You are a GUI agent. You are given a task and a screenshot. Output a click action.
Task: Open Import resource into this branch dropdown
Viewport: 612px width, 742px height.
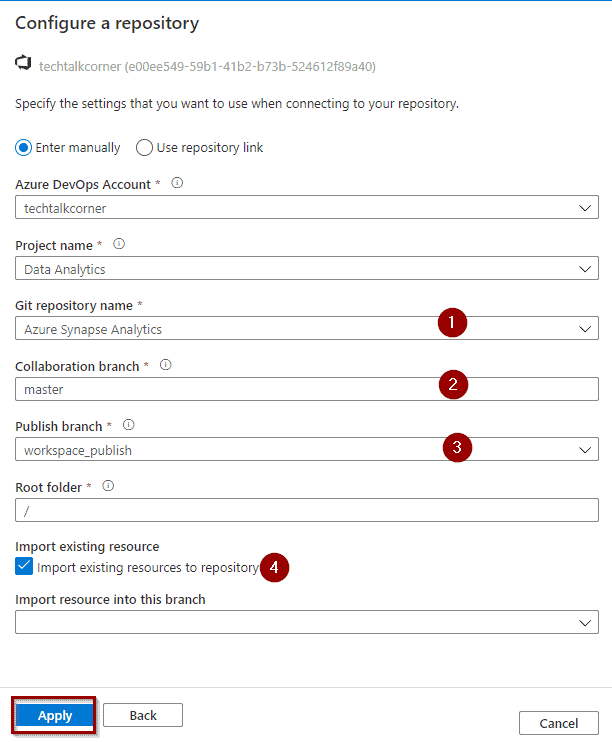click(307, 622)
